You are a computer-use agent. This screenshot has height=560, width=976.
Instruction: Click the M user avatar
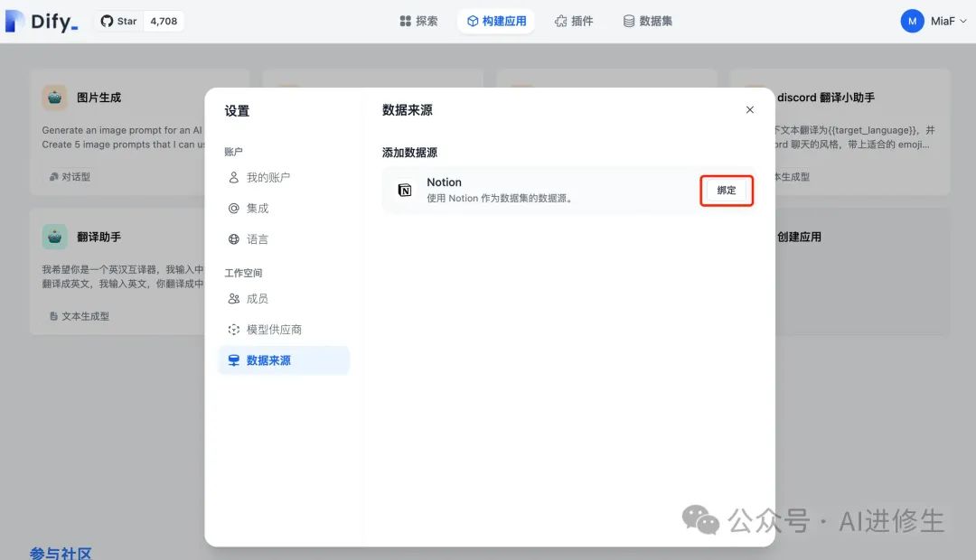pos(912,21)
